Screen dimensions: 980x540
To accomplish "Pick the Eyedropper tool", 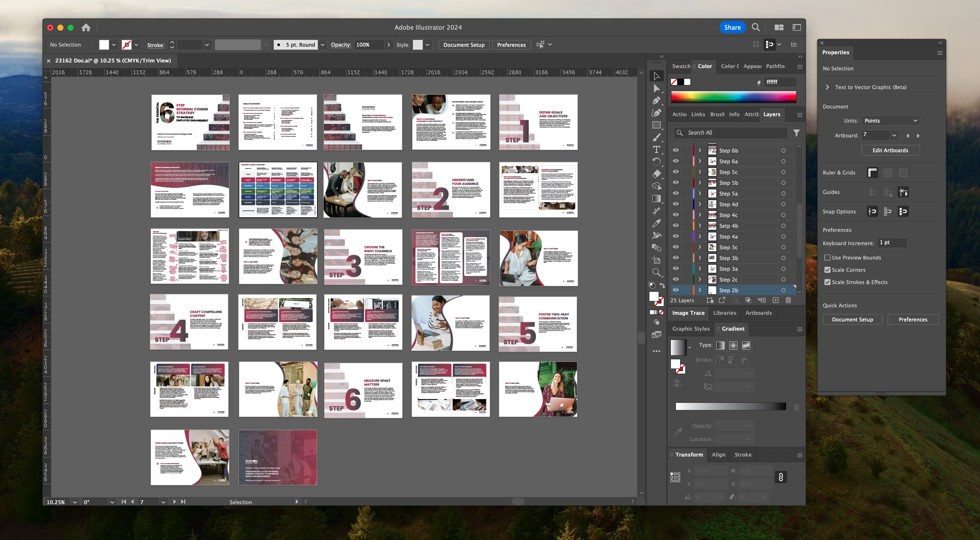I will tap(656, 223).
